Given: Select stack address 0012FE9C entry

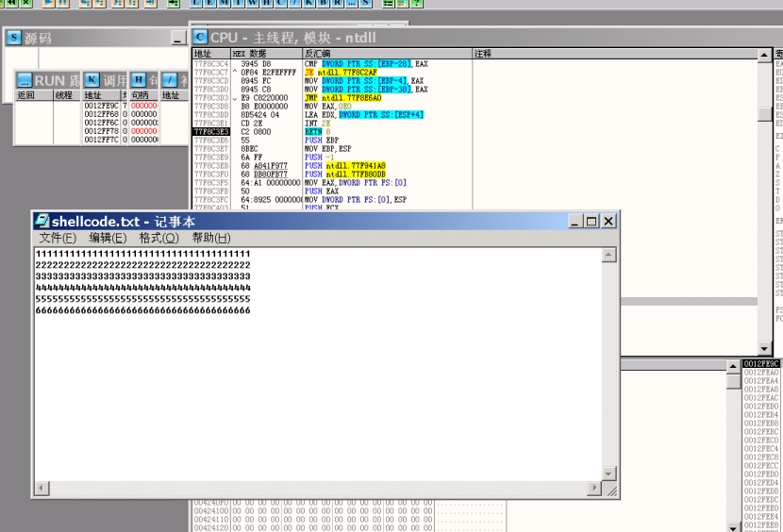Looking at the screenshot, I should [x=761, y=363].
